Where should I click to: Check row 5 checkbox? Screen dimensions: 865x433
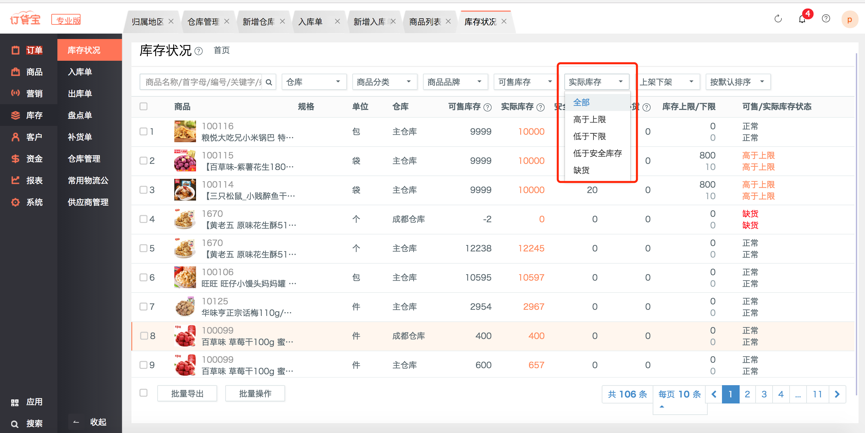143,248
